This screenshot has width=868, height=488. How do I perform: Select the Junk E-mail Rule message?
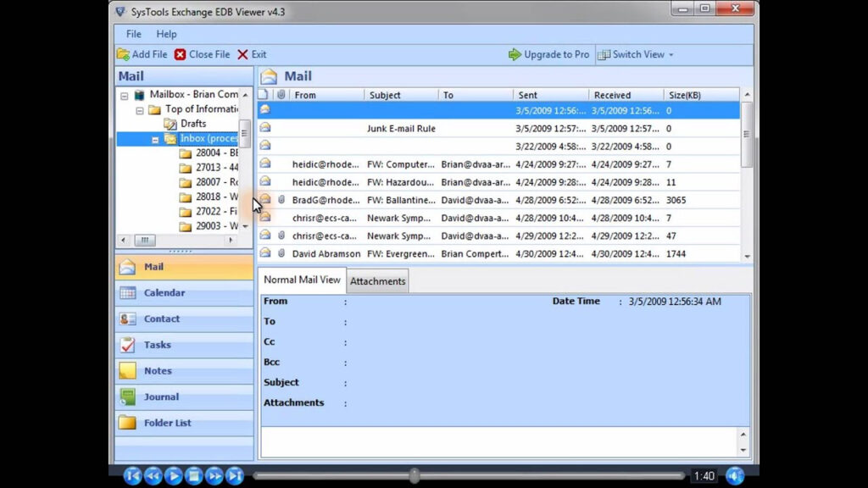[498, 129]
